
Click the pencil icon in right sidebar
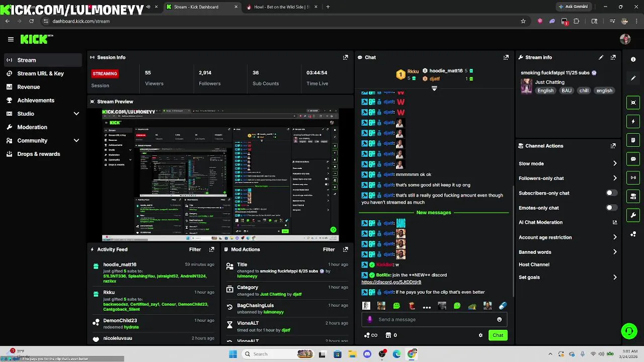click(x=633, y=78)
